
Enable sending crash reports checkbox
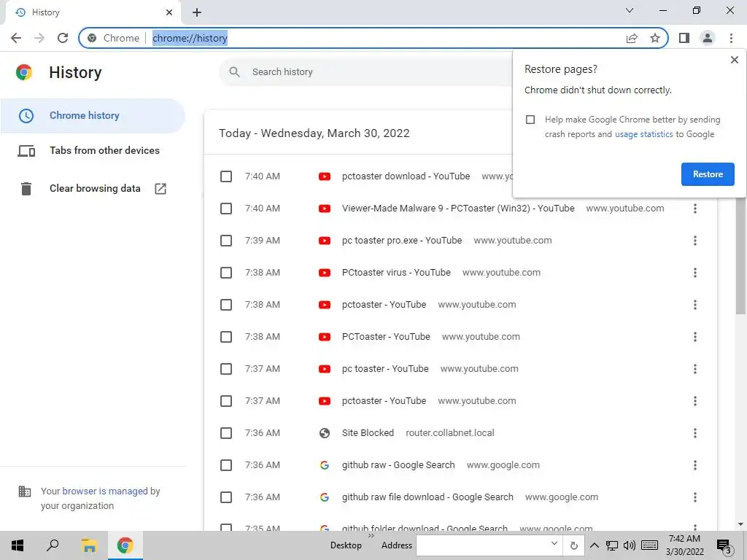pos(530,120)
